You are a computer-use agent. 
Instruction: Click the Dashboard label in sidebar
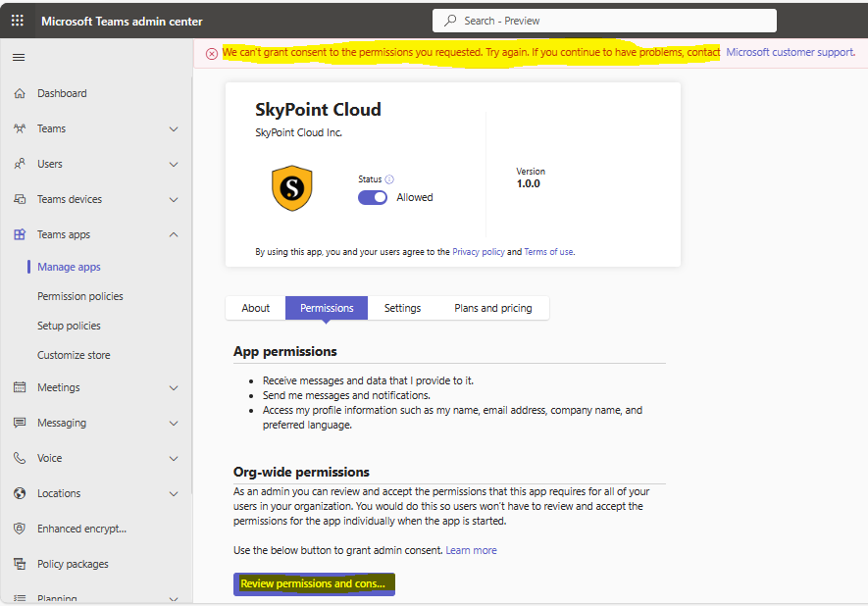[x=62, y=93]
